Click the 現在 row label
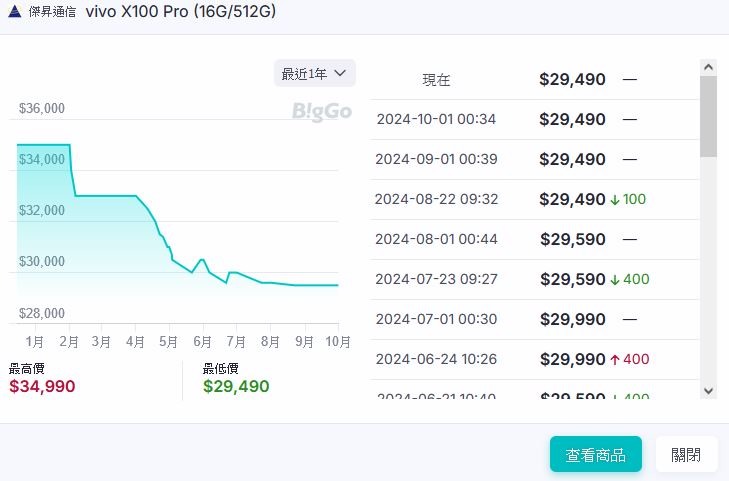Screen dimensions: 729x481 [436, 80]
